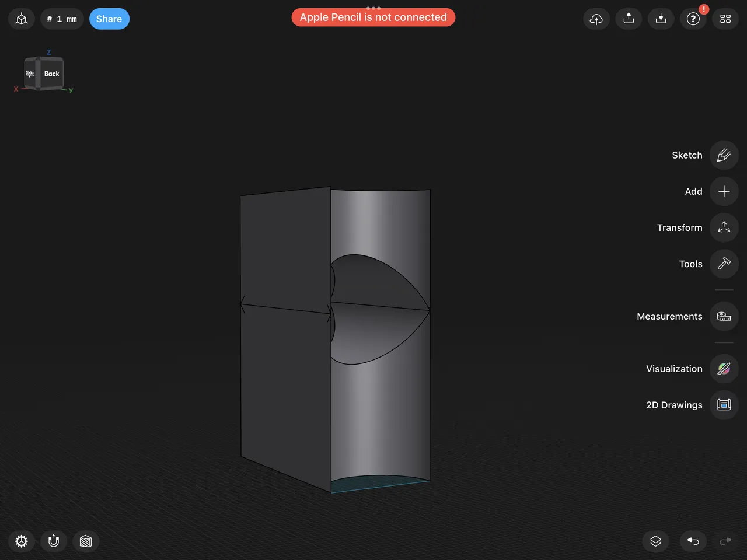The width and height of the screenshot is (747, 560).
Task: Open the Tools hammer menu
Action: [x=724, y=264]
